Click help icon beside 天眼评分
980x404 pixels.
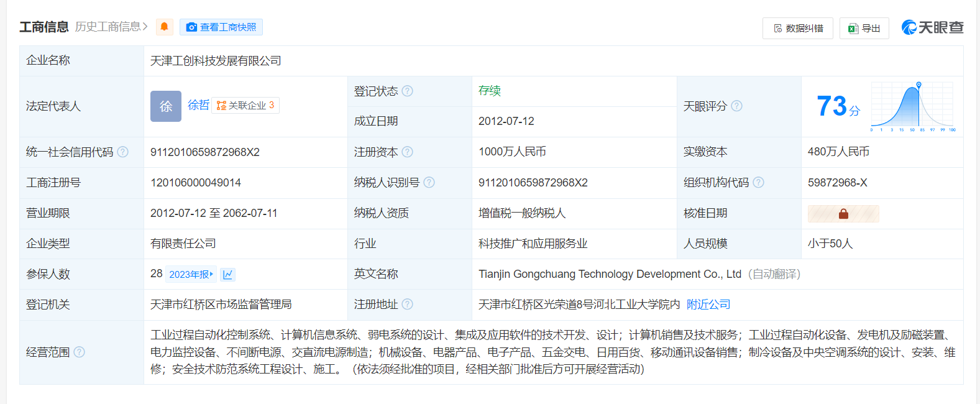[736, 106]
